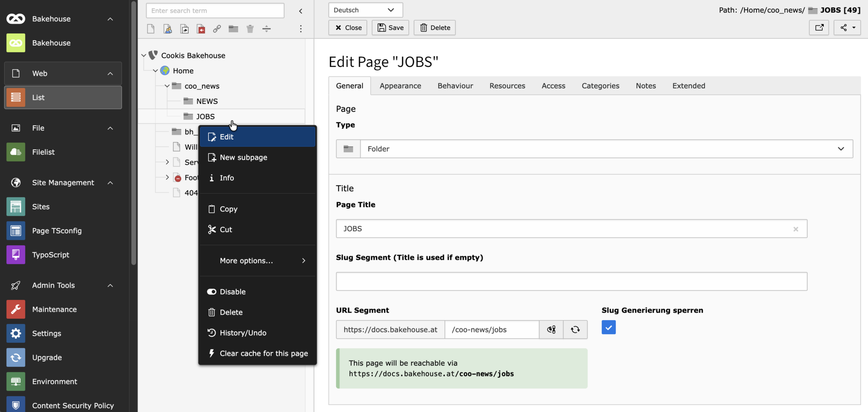The width and height of the screenshot is (868, 412).
Task: Open page in new window icon
Action: tap(819, 28)
